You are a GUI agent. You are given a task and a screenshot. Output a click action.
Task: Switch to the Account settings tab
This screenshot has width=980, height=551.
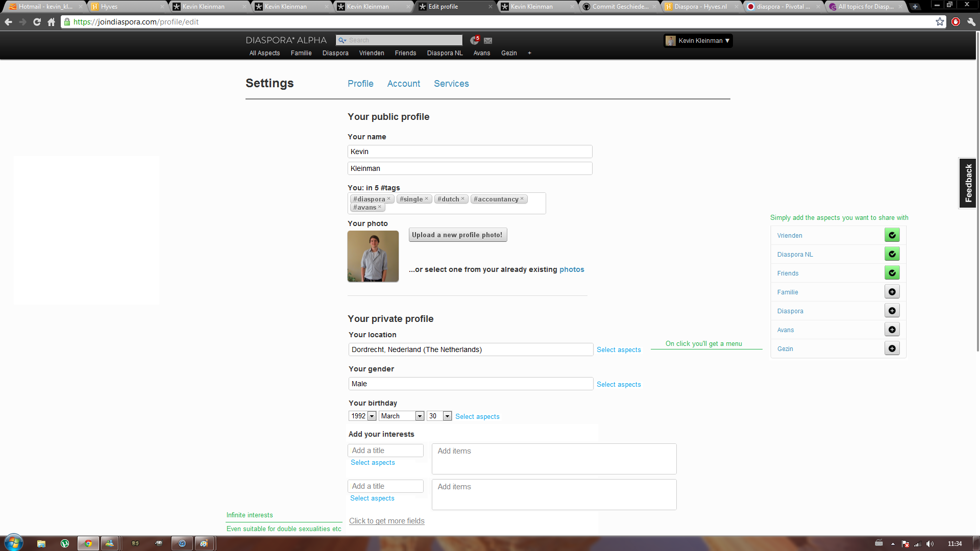(403, 84)
